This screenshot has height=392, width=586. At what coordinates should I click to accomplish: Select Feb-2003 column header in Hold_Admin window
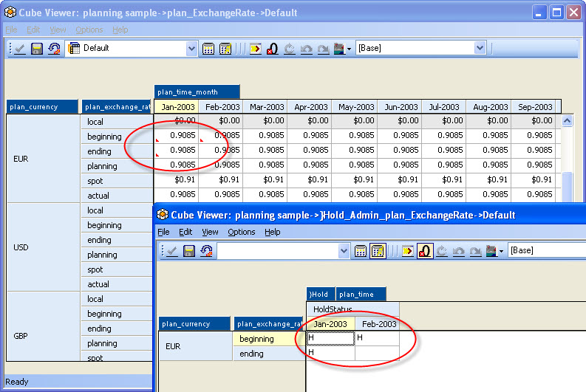click(x=378, y=324)
